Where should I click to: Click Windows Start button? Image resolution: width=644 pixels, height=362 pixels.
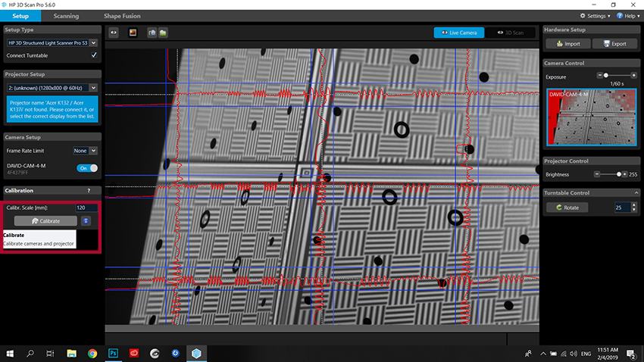point(10,354)
